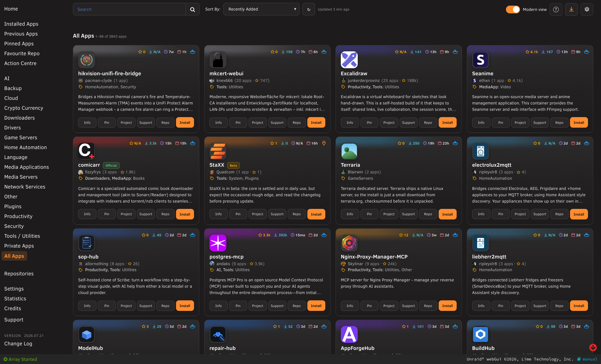This screenshot has width=601, height=364.
Task: Select the Home Automation category
Action: (26, 147)
